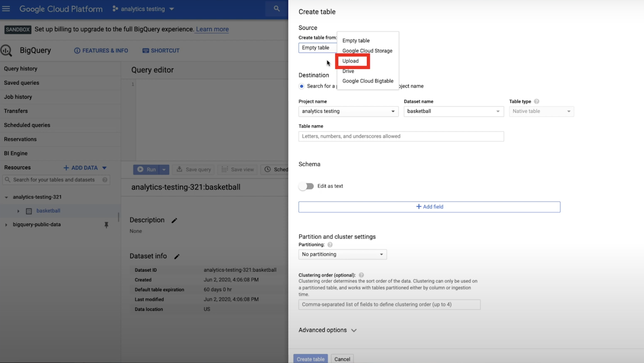Click the Partitioning help icon

(x=330, y=245)
